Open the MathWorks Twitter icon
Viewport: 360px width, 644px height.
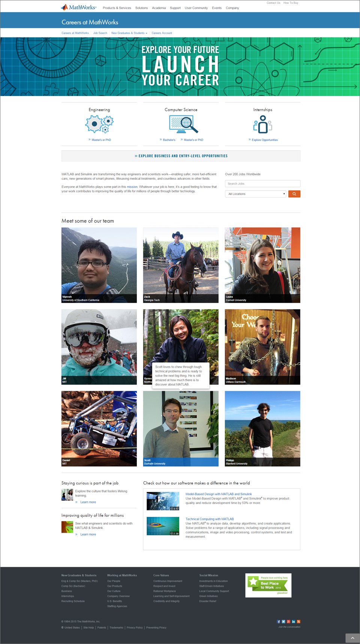(x=283, y=621)
